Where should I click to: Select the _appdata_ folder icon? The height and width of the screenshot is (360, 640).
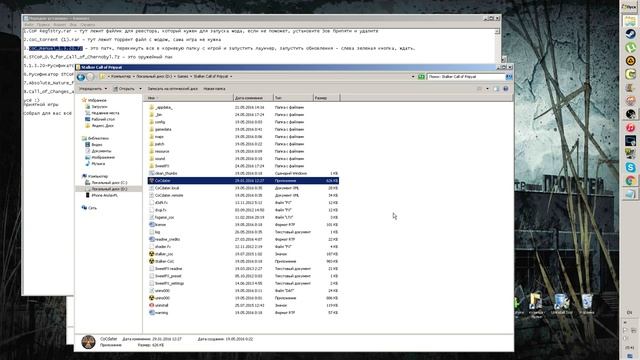click(x=151, y=107)
